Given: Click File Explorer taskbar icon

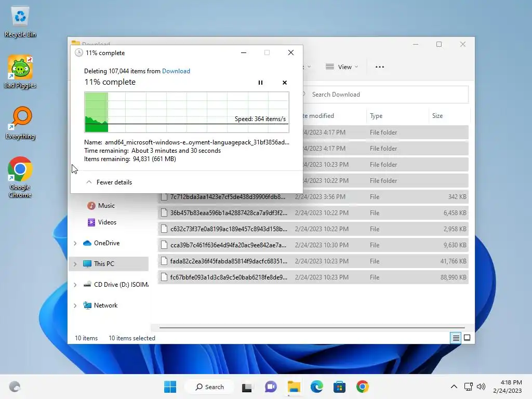Looking at the screenshot, I should pyautogui.click(x=294, y=387).
